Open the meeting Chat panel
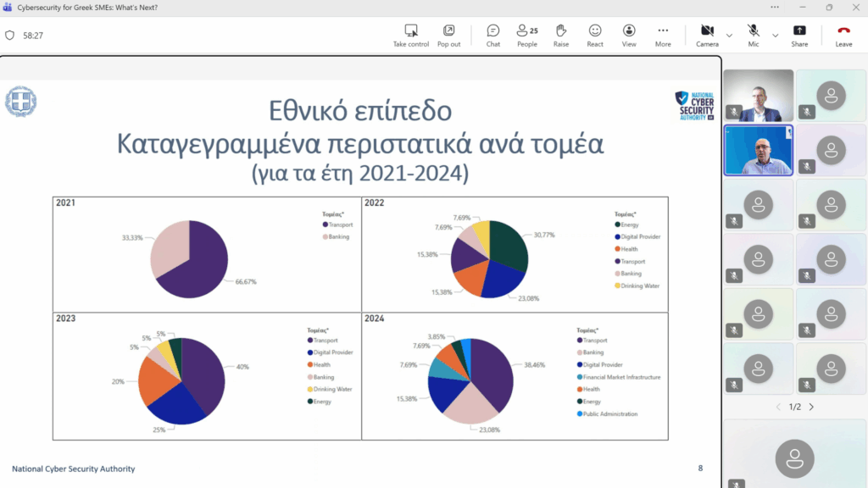868x488 pixels. (x=492, y=35)
